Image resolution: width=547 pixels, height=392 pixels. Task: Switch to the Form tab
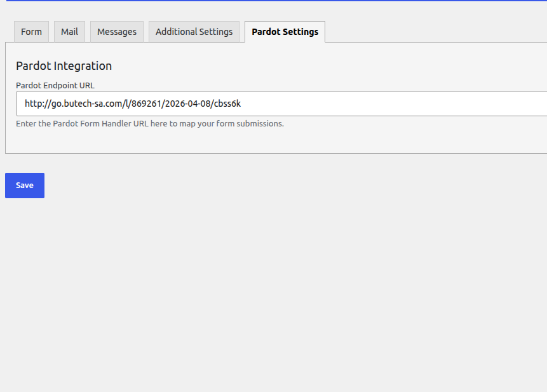(x=31, y=32)
